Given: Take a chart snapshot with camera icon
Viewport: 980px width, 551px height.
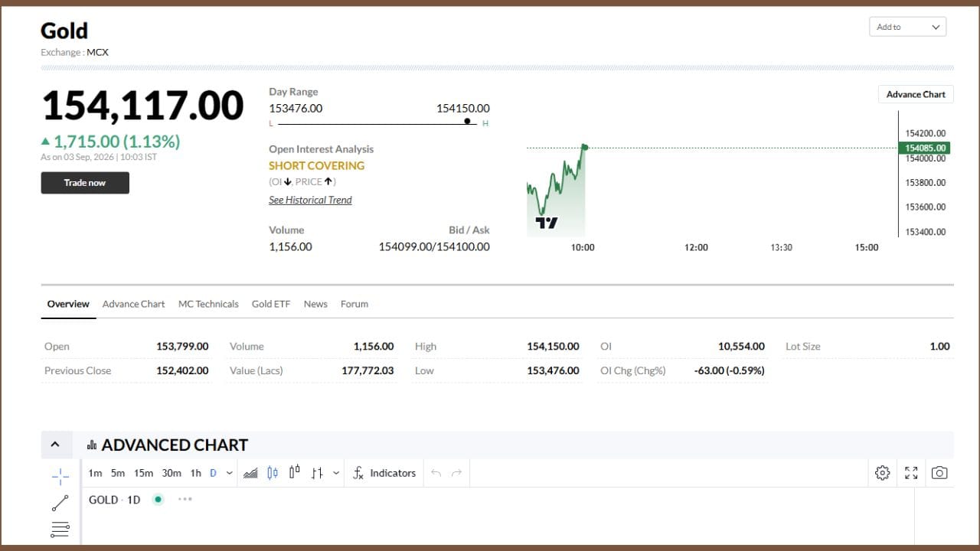Looking at the screenshot, I should tap(939, 473).
